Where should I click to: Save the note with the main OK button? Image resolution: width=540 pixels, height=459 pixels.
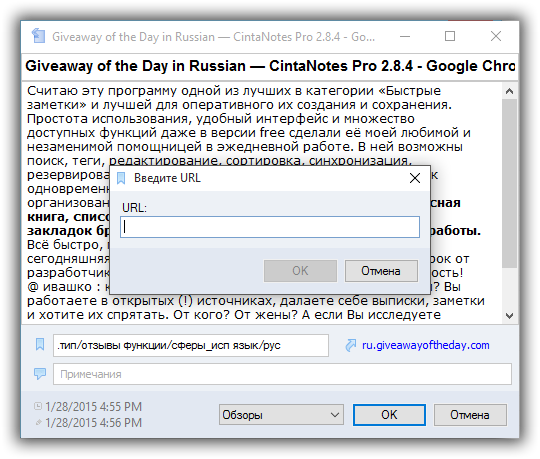[x=389, y=415]
